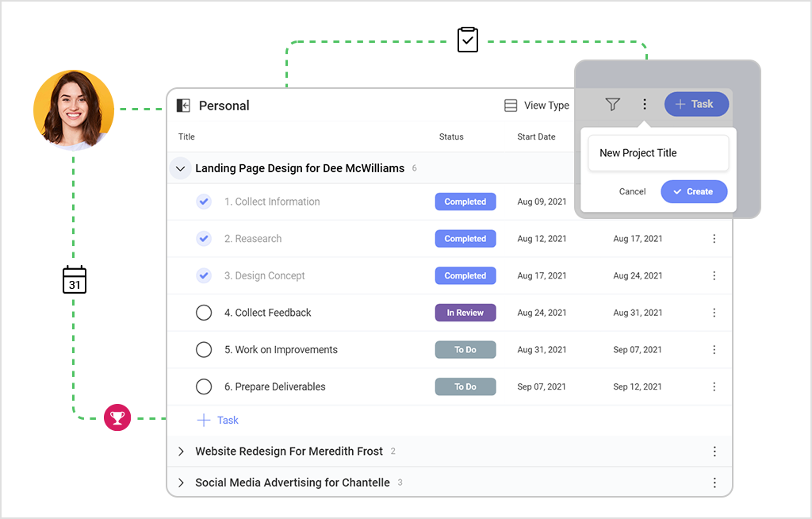Open the View Type menu

pyautogui.click(x=537, y=106)
